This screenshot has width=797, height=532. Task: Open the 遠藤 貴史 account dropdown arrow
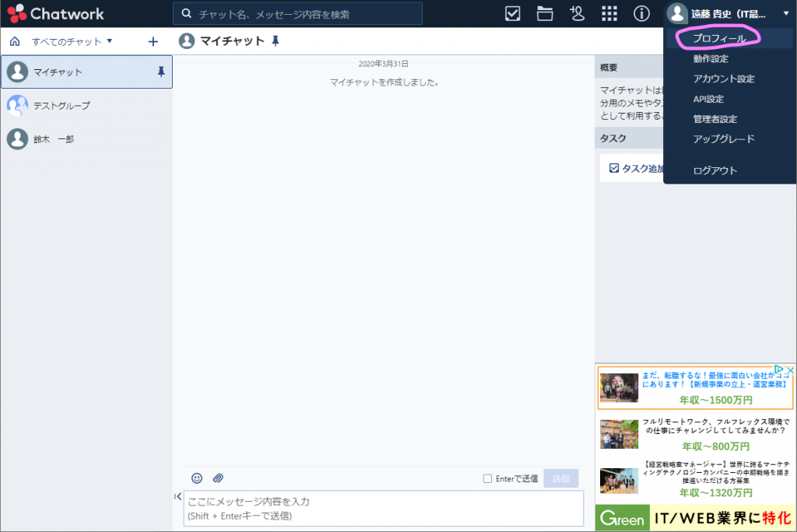tap(785, 13)
